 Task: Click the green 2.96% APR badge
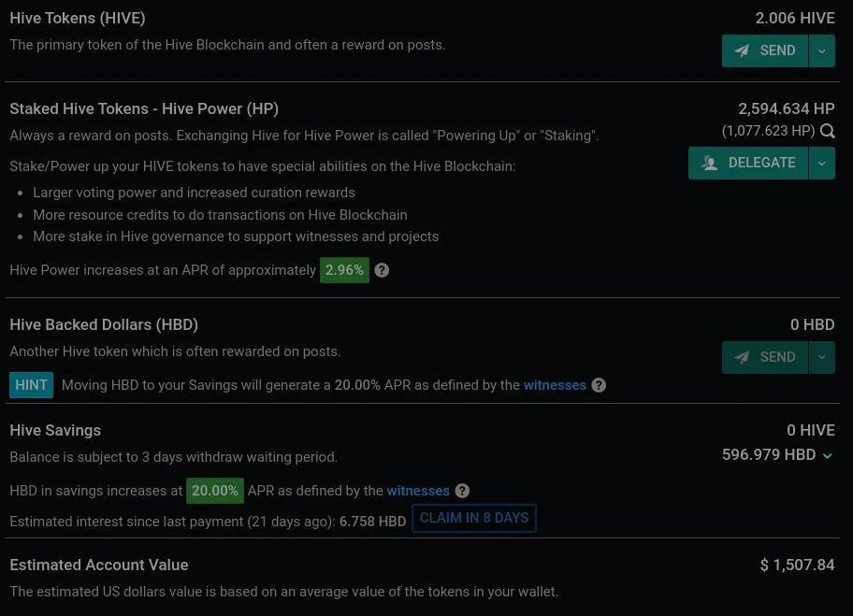[x=344, y=270]
